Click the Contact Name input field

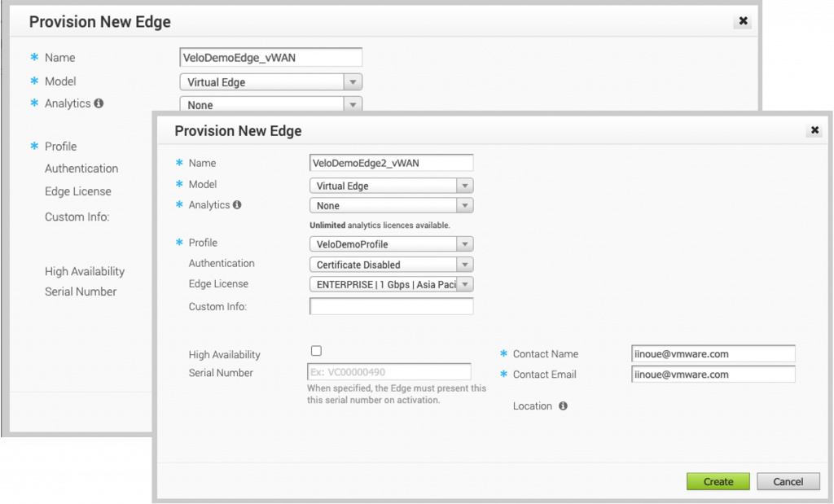[x=713, y=353]
